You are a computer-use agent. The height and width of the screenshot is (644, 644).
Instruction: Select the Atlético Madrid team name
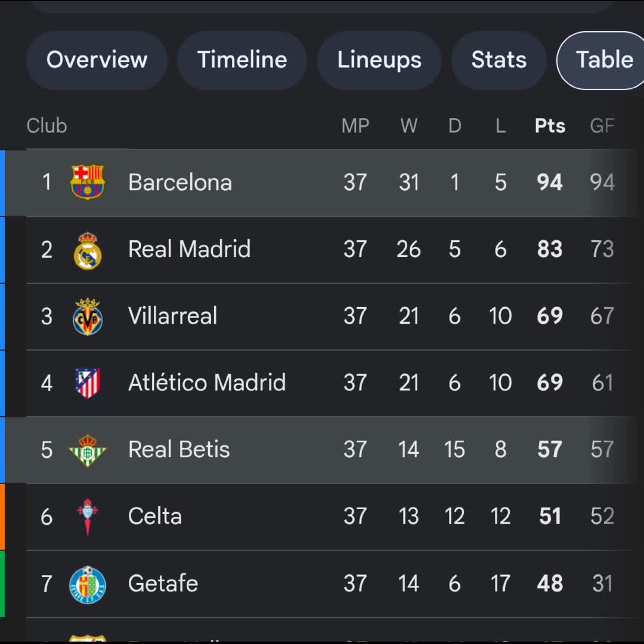(207, 383)
